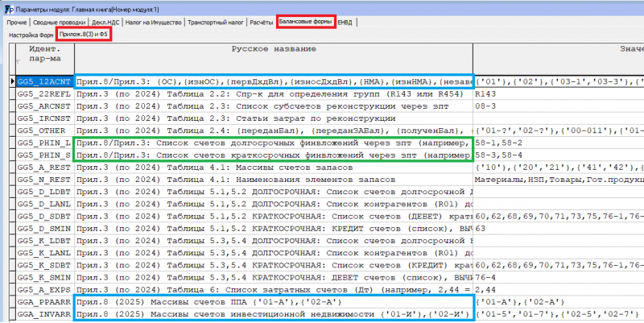Click the GGA_PPAARR row description
Screen dimensions: 644x323
[273, 300]
